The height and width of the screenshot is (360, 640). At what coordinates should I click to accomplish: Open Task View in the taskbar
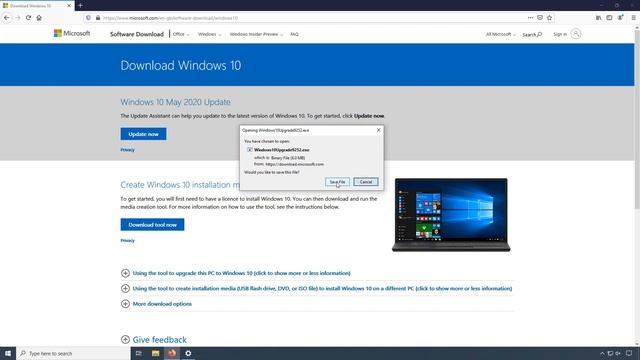point(138,353)
